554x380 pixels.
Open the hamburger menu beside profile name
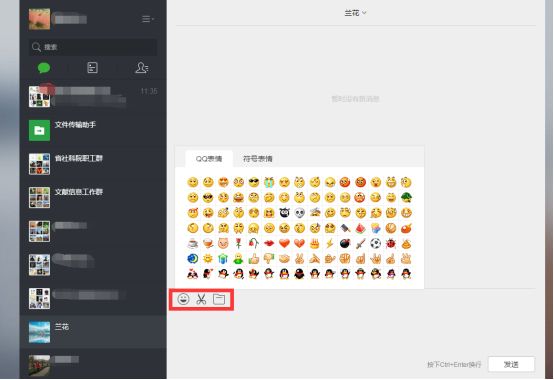click(x=148, y=19)
